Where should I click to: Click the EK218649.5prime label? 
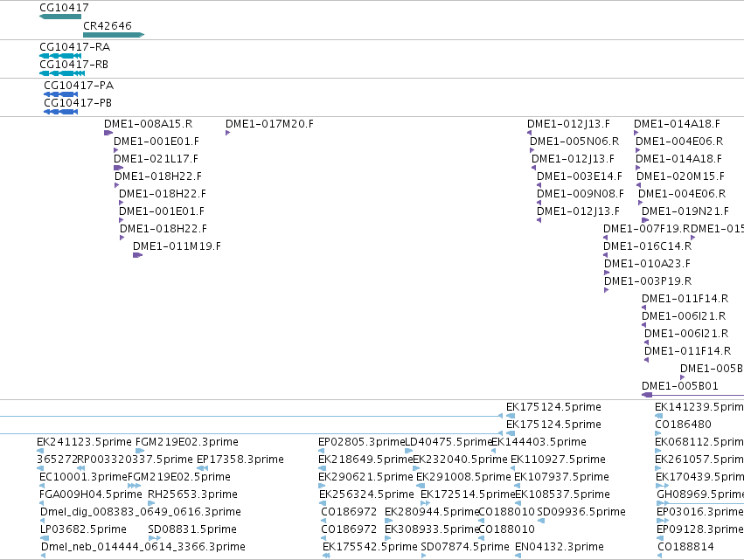coord(365,460)
